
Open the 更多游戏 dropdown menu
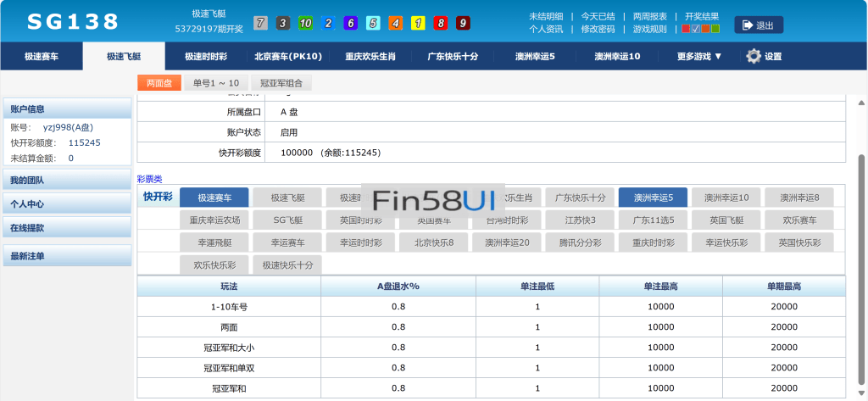[699, 57]
